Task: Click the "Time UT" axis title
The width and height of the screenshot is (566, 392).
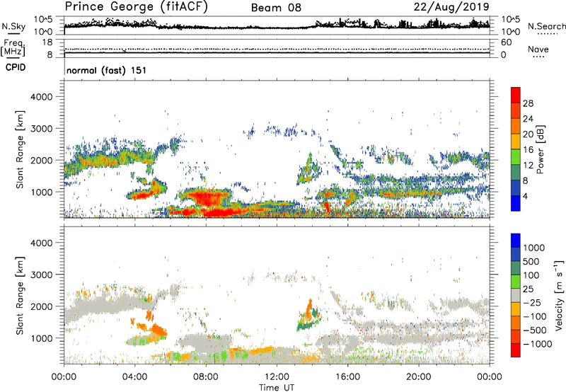Action: [x=277, y=388]
